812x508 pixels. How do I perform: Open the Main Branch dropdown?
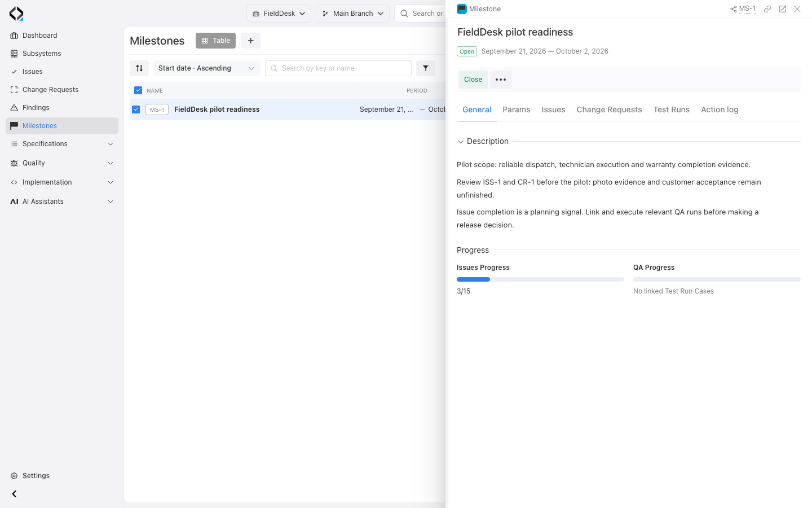tap(352, 14)
